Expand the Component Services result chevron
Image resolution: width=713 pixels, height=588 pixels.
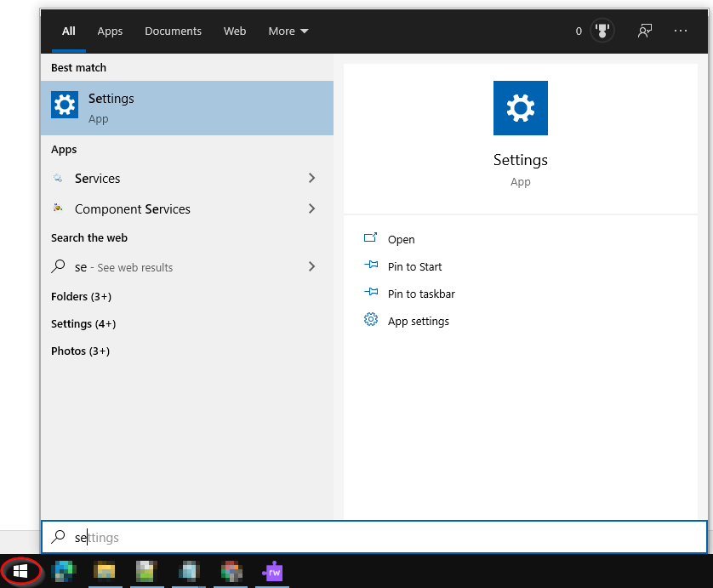[x=311, y=208]
